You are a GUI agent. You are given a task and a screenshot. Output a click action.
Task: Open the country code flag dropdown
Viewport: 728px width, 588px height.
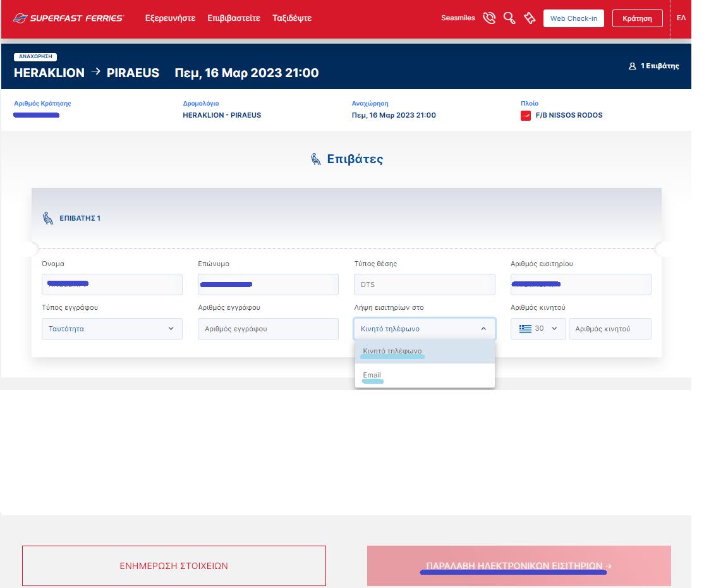pos(538,329)
